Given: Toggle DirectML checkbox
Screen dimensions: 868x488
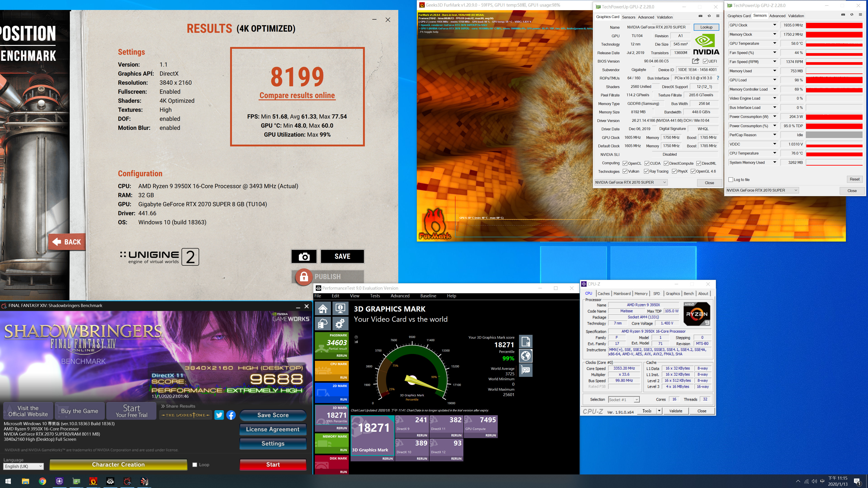Looking at the screenshot, I should tap(699, 163).
